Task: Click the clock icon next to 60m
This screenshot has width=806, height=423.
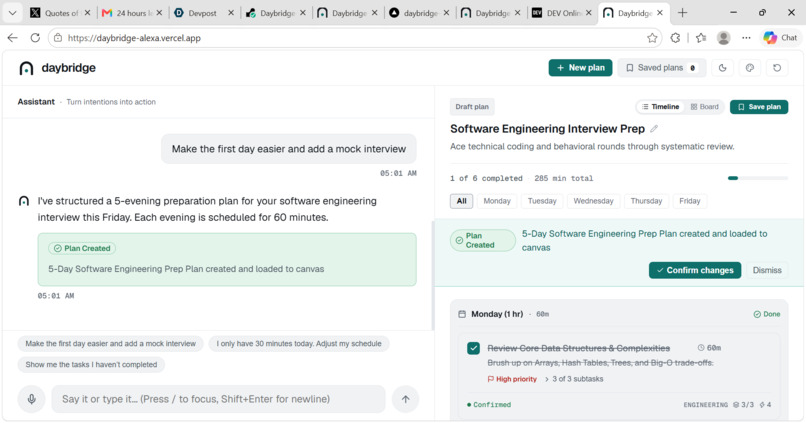Action: tap(701, 348)
